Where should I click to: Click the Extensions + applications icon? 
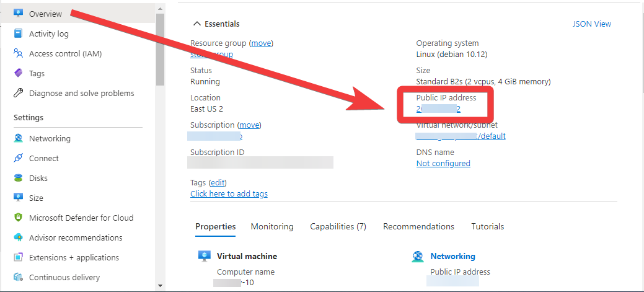[18, 257]
